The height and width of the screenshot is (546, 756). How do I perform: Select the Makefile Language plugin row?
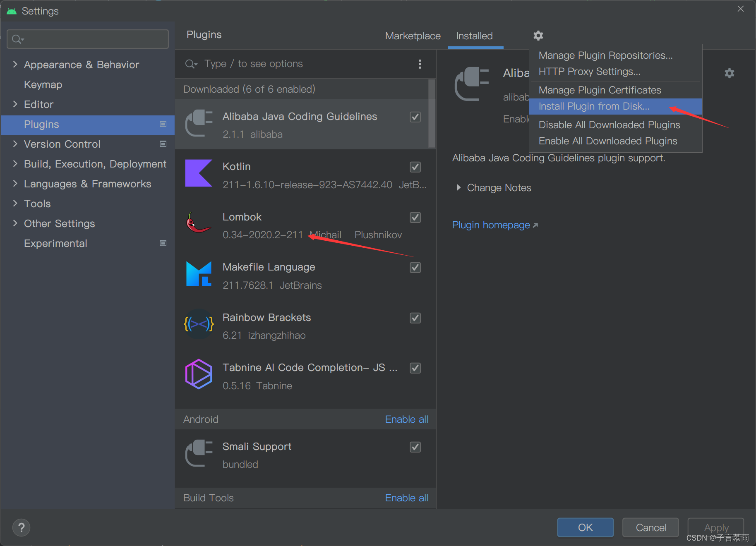coord(305,275)
